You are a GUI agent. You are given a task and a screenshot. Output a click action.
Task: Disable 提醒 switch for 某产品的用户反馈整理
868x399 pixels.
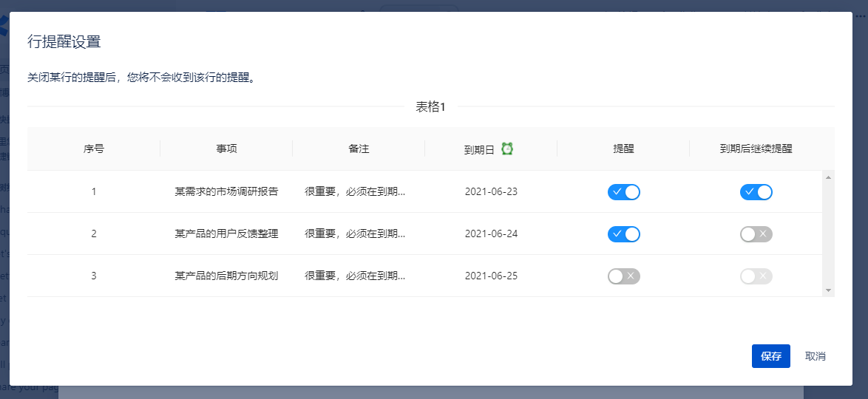tap(623, 234)
